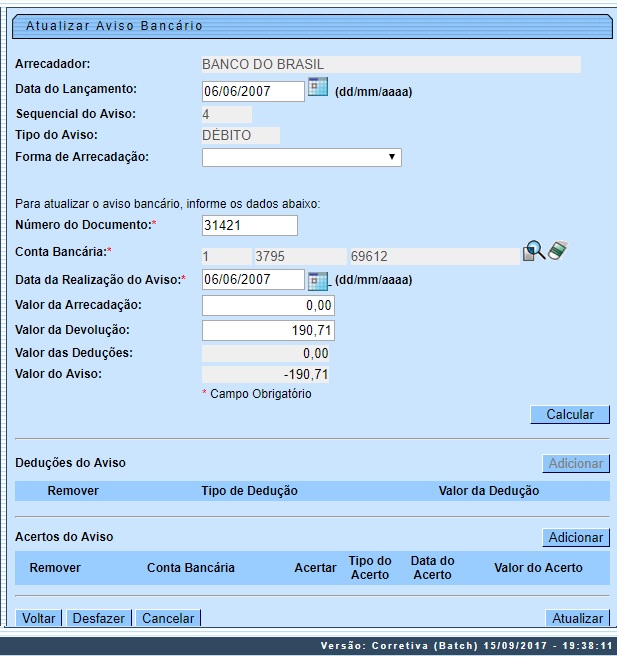
Task: Click Adicionar in Deduções do Aviso section
Action: click(x=576, y=463)
